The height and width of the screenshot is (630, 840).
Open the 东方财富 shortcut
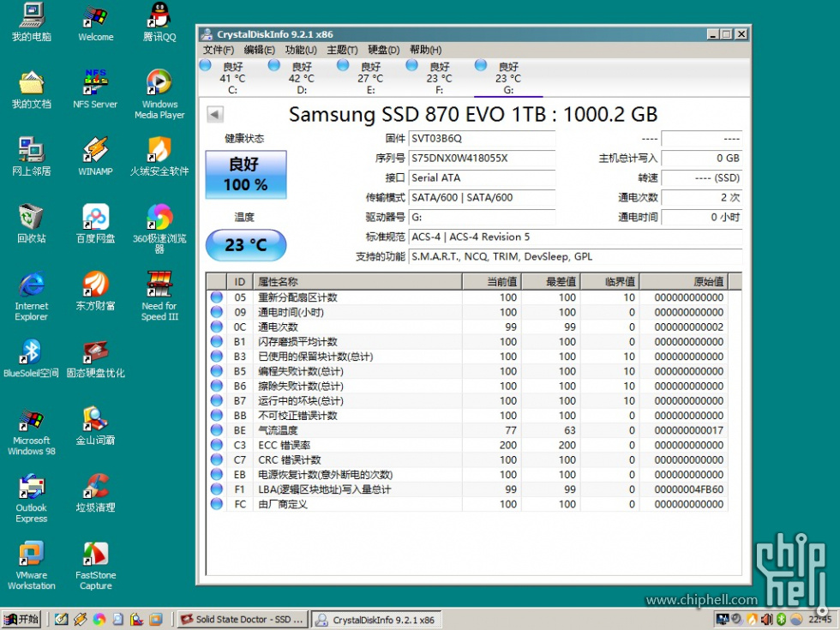click(95, 291)
